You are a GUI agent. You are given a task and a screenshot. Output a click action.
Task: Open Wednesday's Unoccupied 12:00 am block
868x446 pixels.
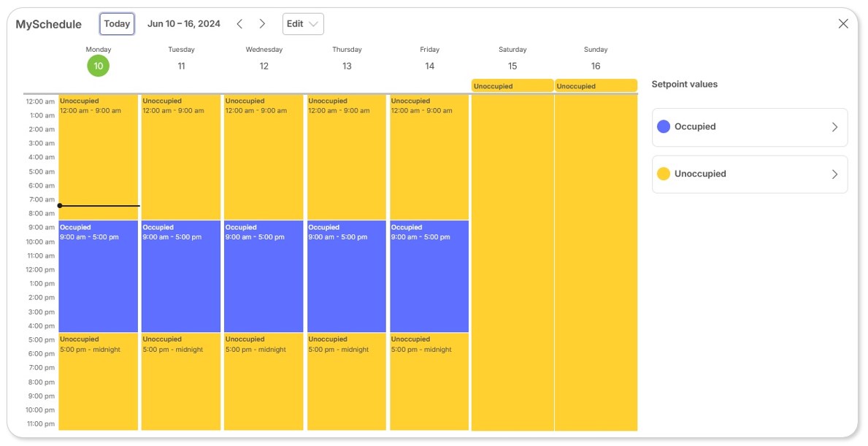(264, 158)
